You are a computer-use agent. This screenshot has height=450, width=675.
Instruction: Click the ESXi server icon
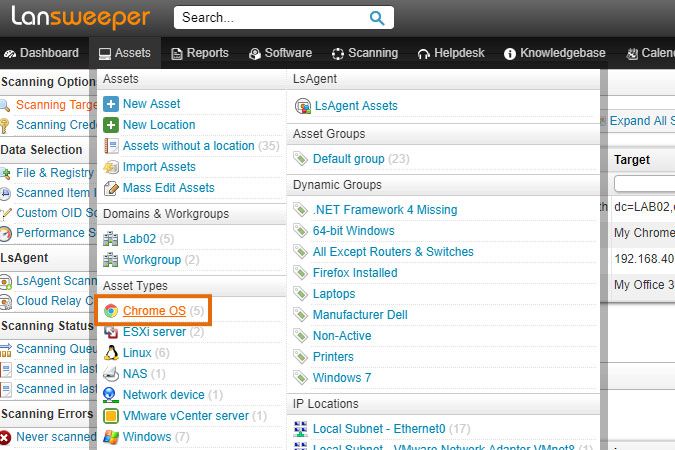click(x=111, y=332)
